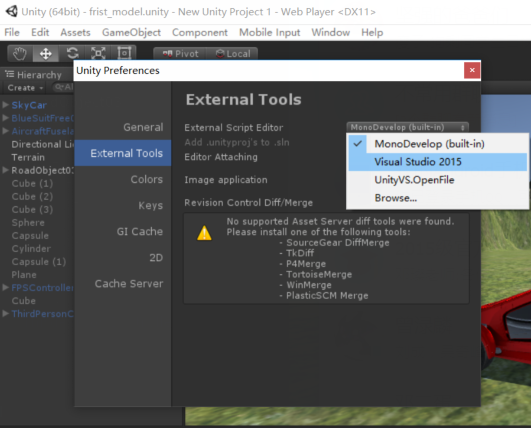The image size is (531, 428).
Task: Select the Hand tool
Action: coord(20,54)
